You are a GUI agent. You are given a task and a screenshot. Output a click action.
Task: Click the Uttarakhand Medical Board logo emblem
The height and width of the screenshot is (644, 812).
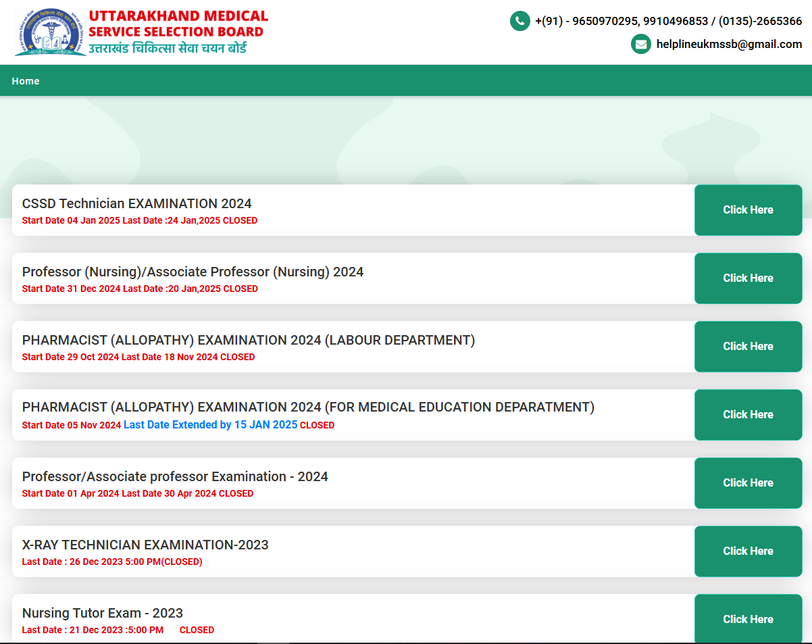click(51, 32)
